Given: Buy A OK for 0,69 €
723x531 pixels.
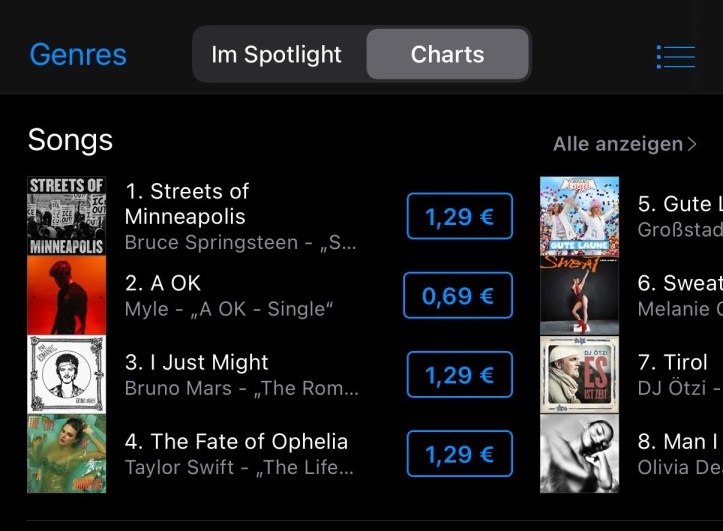Looking at the screenshot, I should (458, 295).
